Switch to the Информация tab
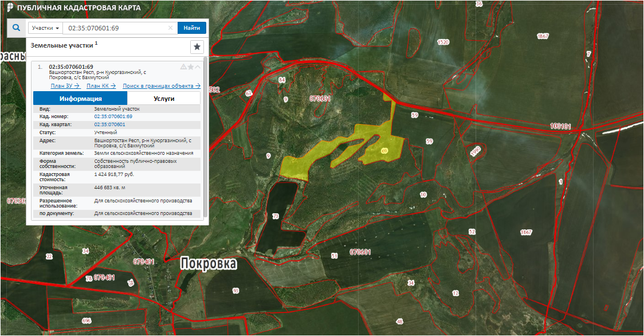 [80, 99]
